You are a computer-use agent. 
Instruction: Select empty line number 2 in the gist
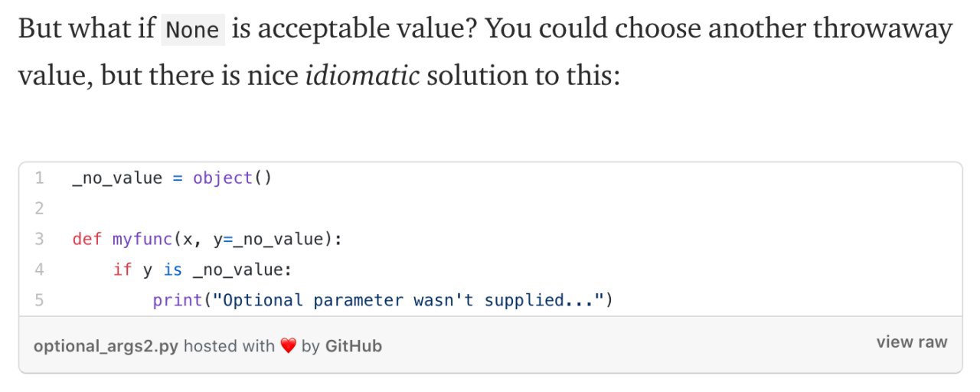[x=39, y=208]
